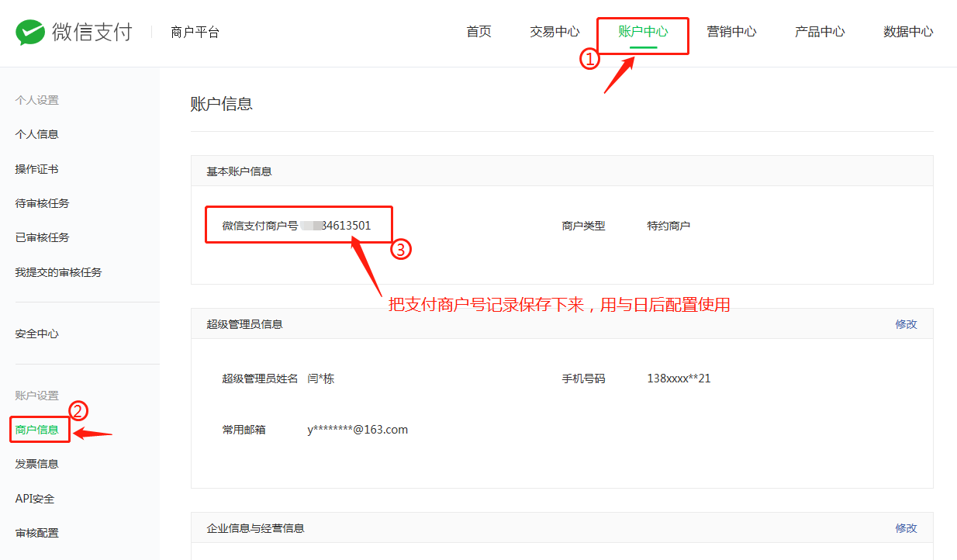Viewport: 957px width, 560px height.
Task: Select the 账户中心 tab
Action: click(643, 32)
